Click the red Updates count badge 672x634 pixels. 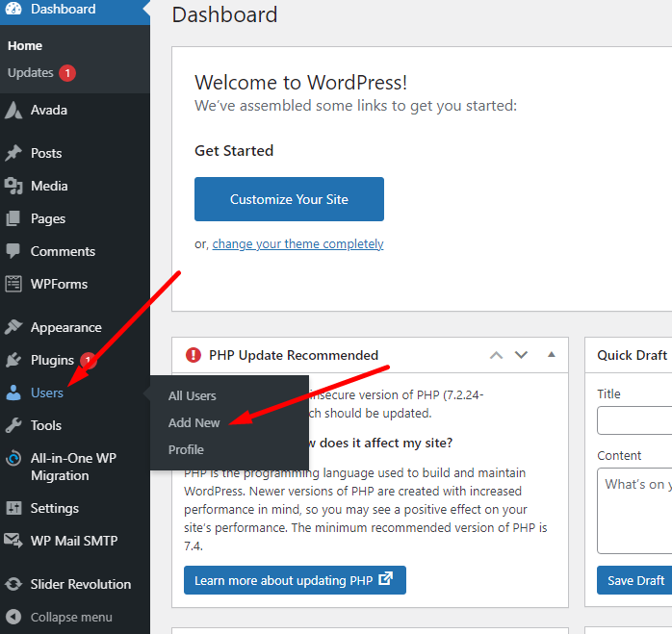point(67,73)
